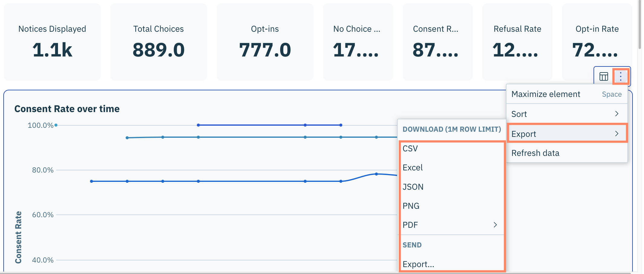Screen dimensions: 644x274
Task: Download data as CSV
Action: (x=410, y=149)
